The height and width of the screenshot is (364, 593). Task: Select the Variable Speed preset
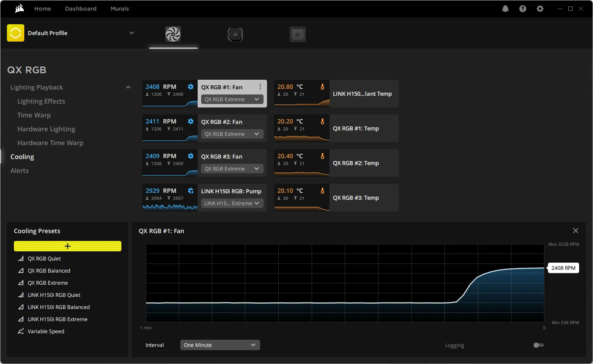[x=46, y=331]
